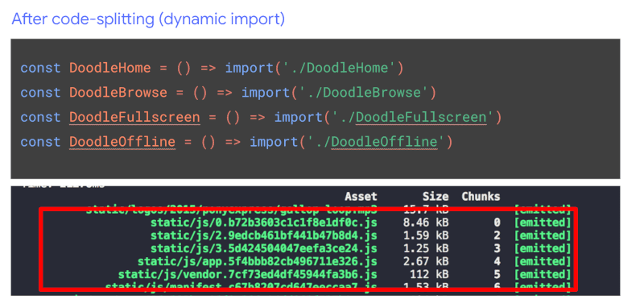Click chunk number 5 in the vendor row

tap(497, 274)
